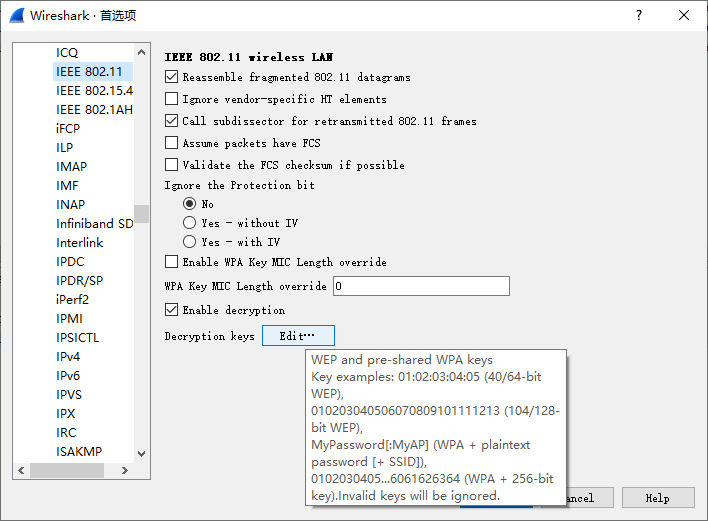Select IPVS in the protocol list
Screen dimensions: 708x521
(69, 394)
